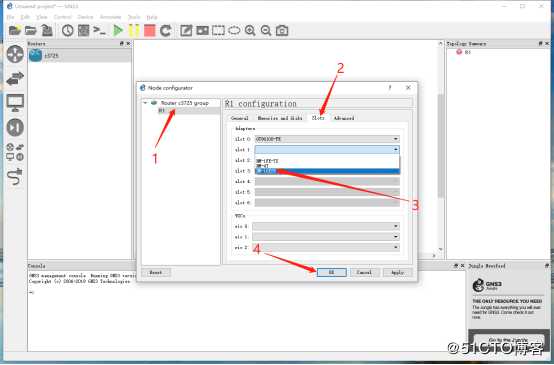Screen dimensions: 554x365
Task: Close the Console dock panel
Action: [x=462, y=265]
